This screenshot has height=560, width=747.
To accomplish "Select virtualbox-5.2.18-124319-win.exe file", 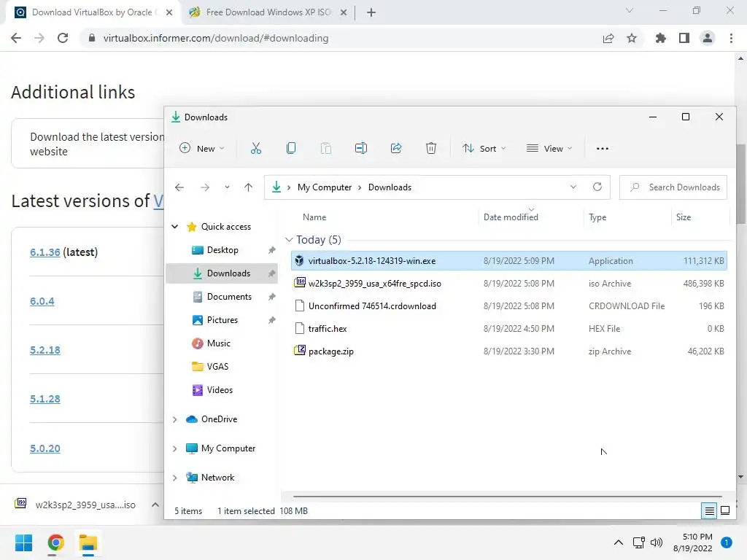I will tap(508, 261).
